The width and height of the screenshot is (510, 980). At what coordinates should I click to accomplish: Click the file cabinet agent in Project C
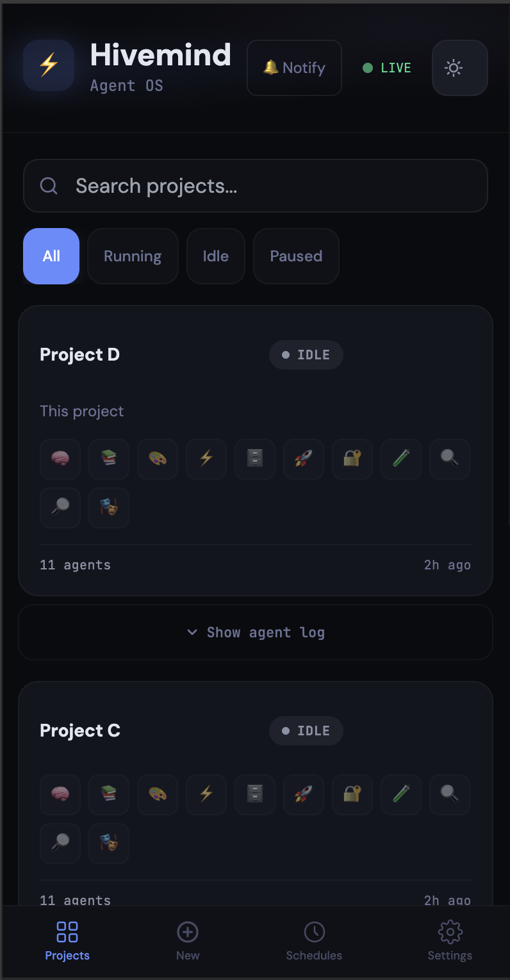pos(254,794)
